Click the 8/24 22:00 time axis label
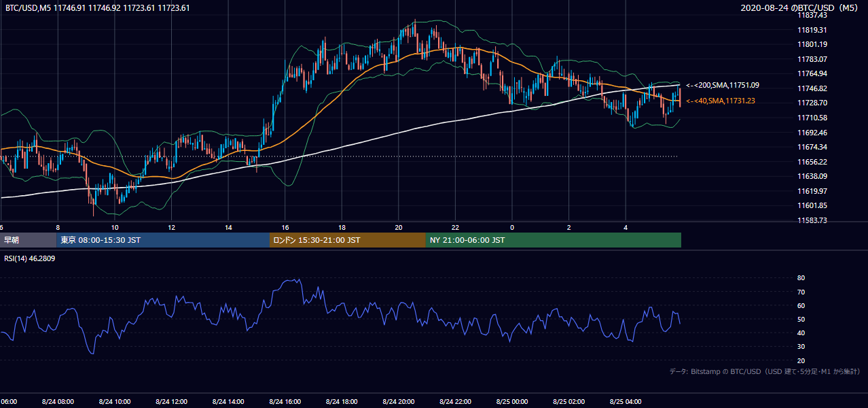Image resolution: width=868 pixels, height=408 pixels. click(455, 401)
